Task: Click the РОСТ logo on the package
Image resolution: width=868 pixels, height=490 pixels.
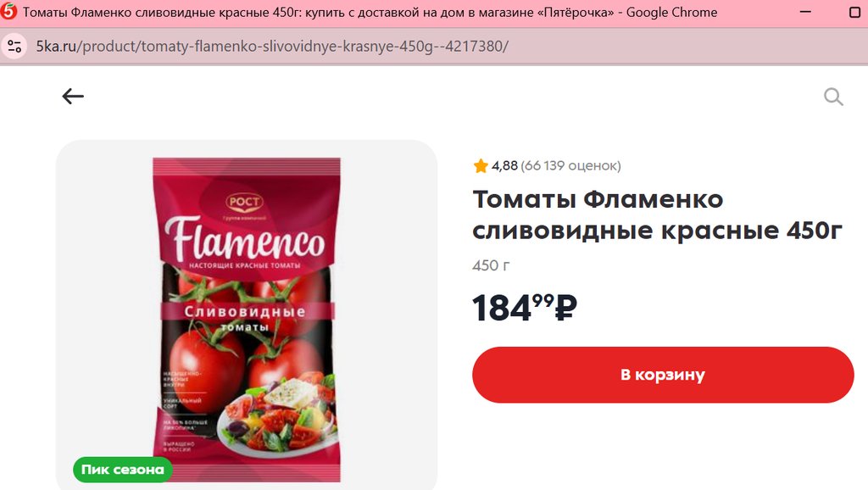Action: tap(244, 202)
